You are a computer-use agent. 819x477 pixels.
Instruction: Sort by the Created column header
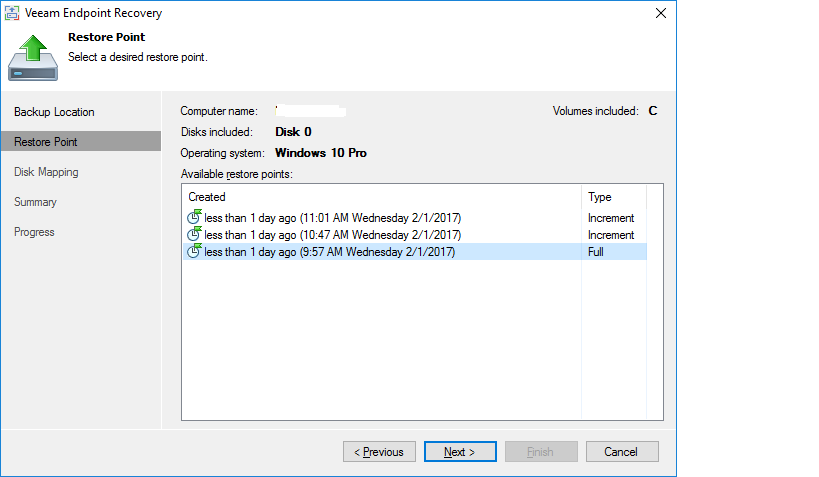380,197
